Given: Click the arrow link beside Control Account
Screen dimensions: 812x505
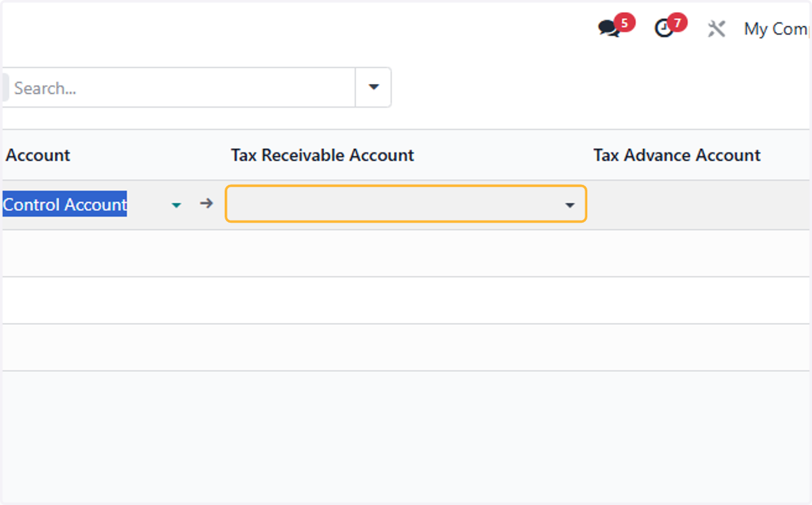Looking at the screenshot, I should click(206, 203).
